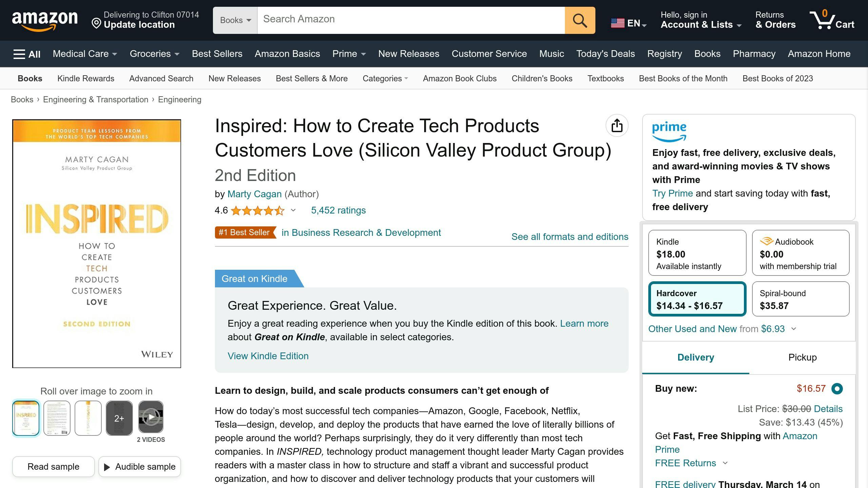Open the All hamburger menu
Screen dimensions: 868x488
tap(27, 54)
